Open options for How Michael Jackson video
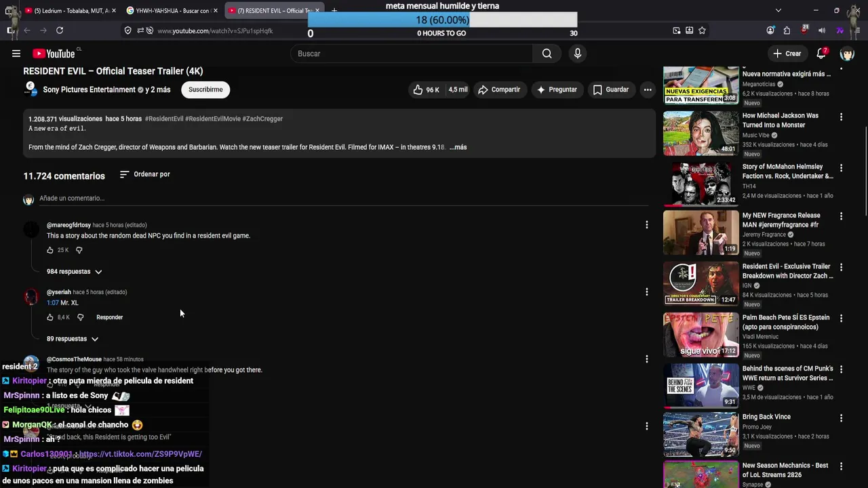 [x=841, y=117]
